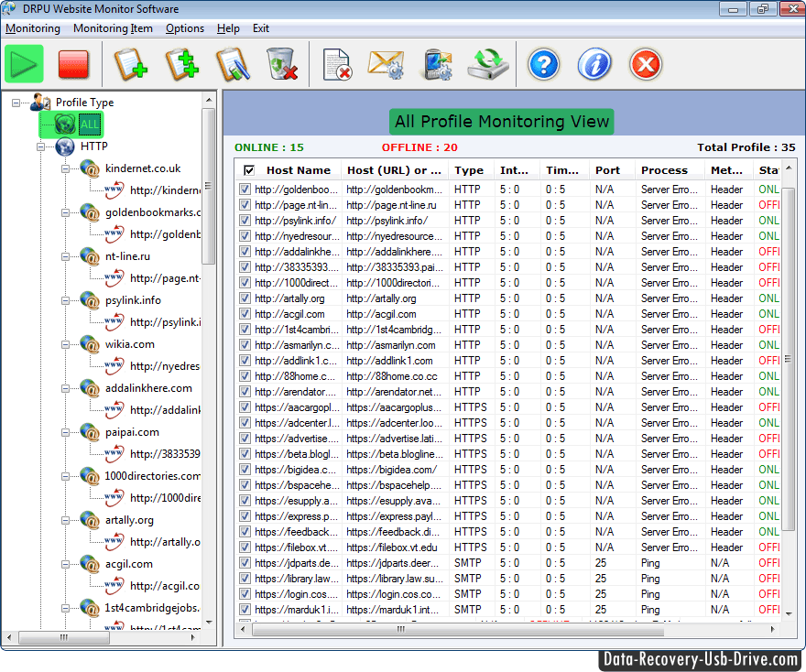Click the green refresh drive icon
806x672 pixels.
[488, 64]
